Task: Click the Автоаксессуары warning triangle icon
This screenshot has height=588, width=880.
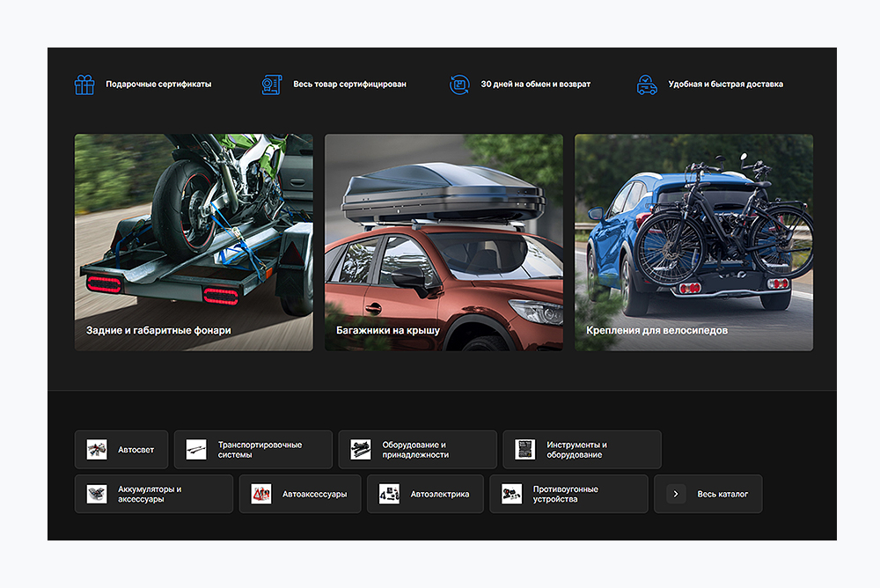Action: [261, 494]
